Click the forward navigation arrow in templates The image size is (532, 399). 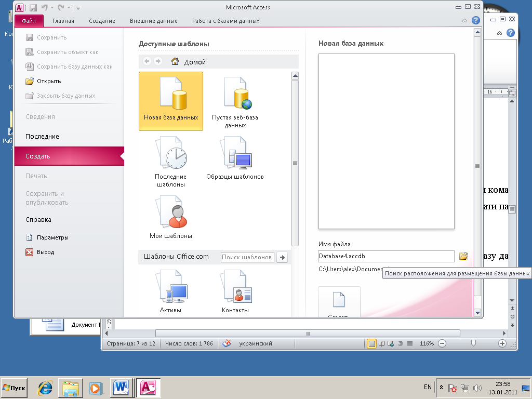[158, 61]
